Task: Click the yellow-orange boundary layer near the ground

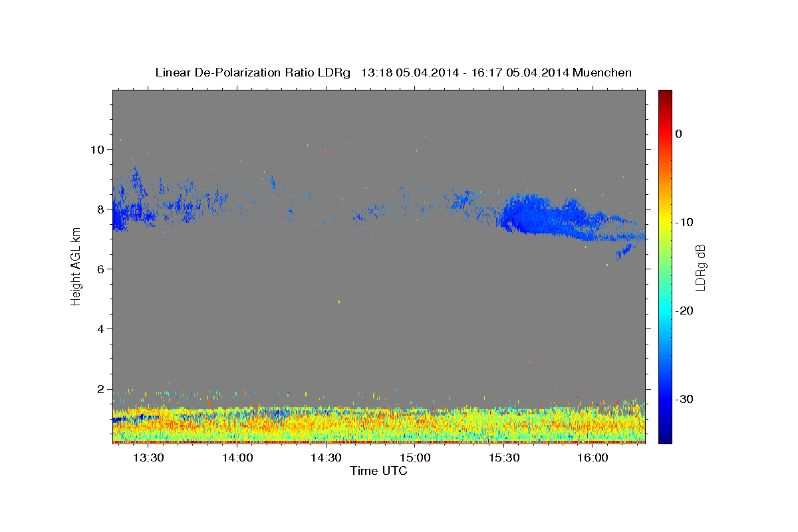Action: point(378,424)
